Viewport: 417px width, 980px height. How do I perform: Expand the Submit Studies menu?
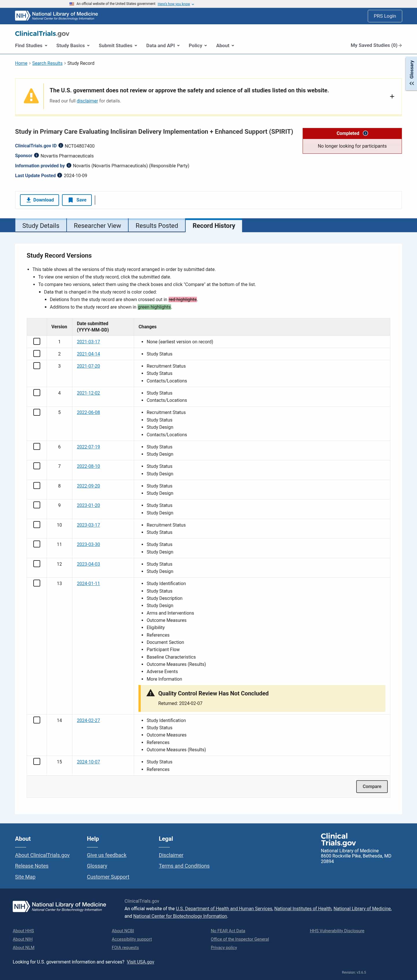pos(118,45)
